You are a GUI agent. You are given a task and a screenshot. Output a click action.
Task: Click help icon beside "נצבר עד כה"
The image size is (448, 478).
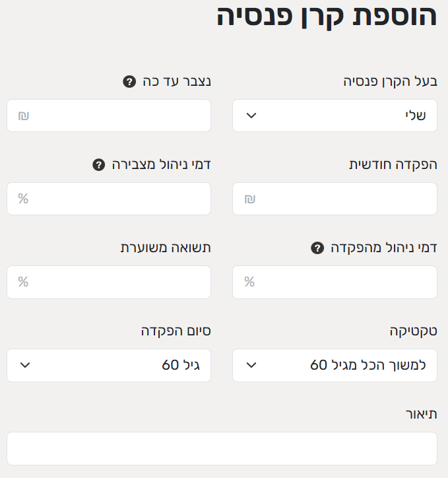129,82
